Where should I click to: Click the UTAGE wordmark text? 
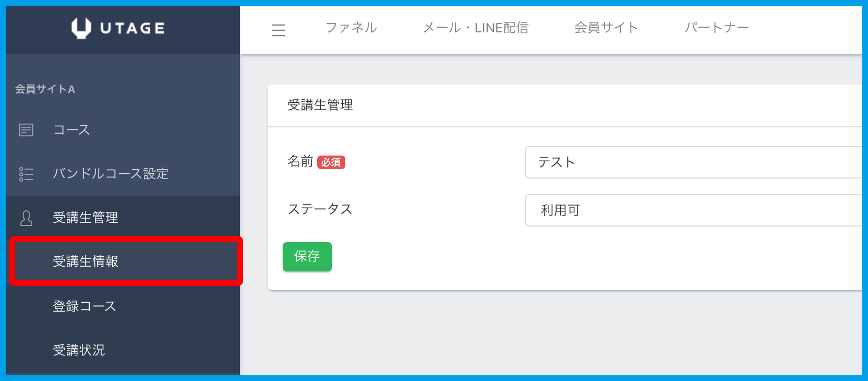click(x=132, y=28)
